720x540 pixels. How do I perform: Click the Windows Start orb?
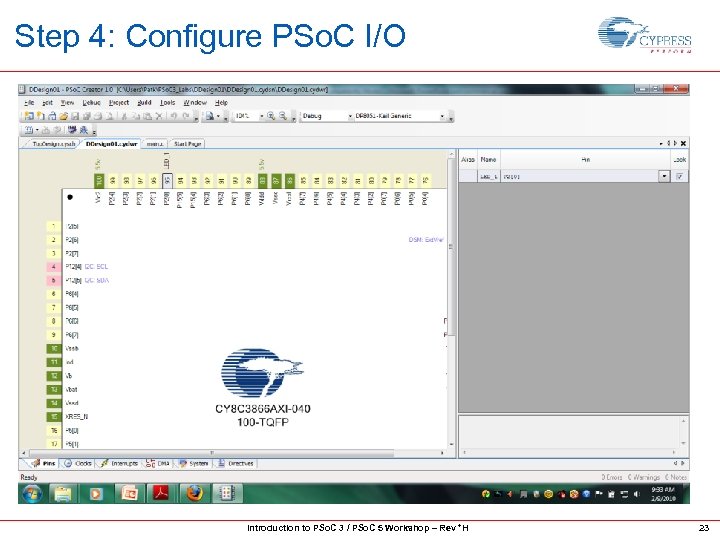32,494
